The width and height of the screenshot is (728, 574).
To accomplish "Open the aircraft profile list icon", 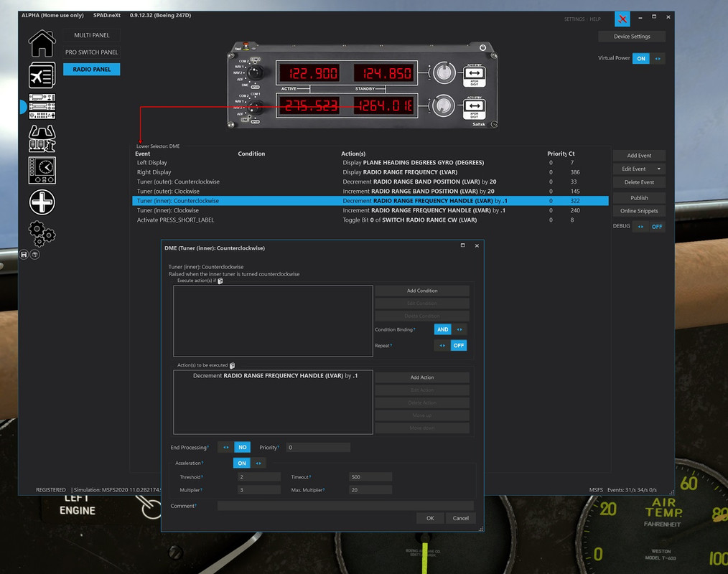I will 42,75.
